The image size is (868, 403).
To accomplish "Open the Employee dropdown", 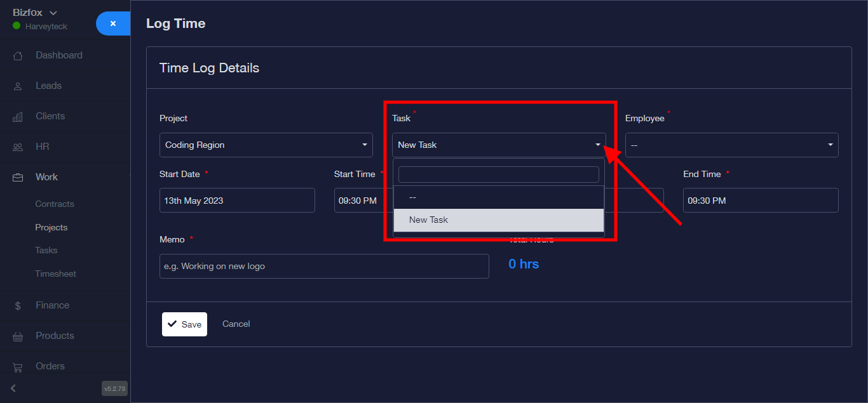I will 731,145.
